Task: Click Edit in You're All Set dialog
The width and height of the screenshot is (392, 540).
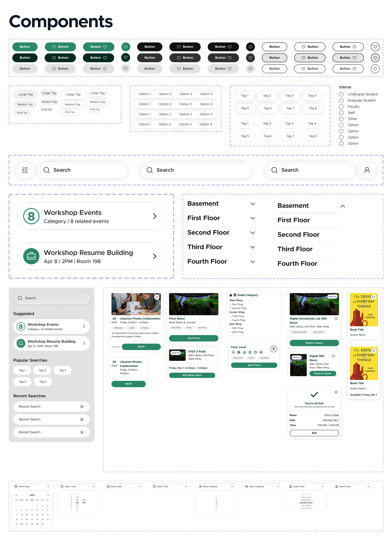Action: click(x=314, y=433)
